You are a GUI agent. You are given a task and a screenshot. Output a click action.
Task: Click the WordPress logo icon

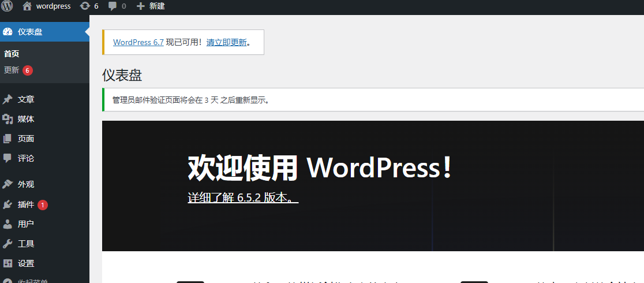point(8,6)
